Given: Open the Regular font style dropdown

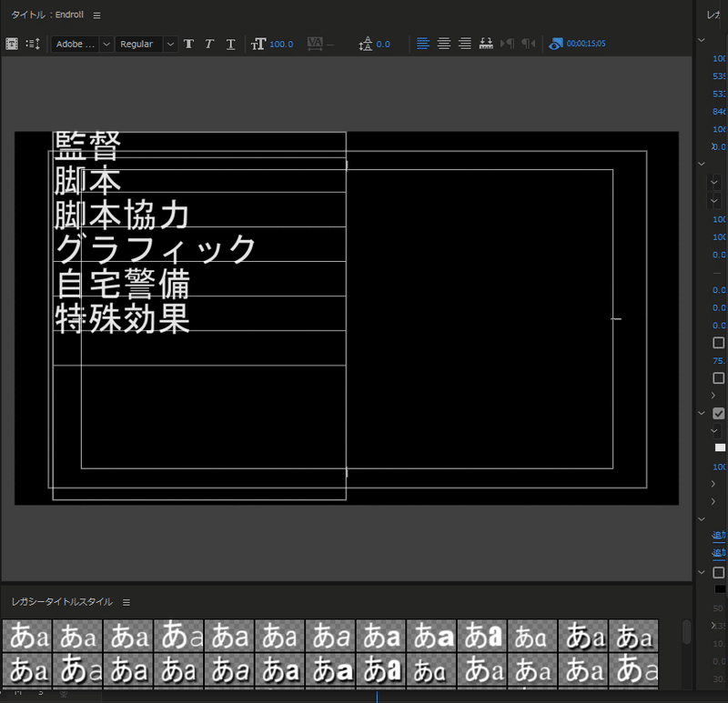Looking at the screenshot, I should pyautogui.click(x=147, y=44).
